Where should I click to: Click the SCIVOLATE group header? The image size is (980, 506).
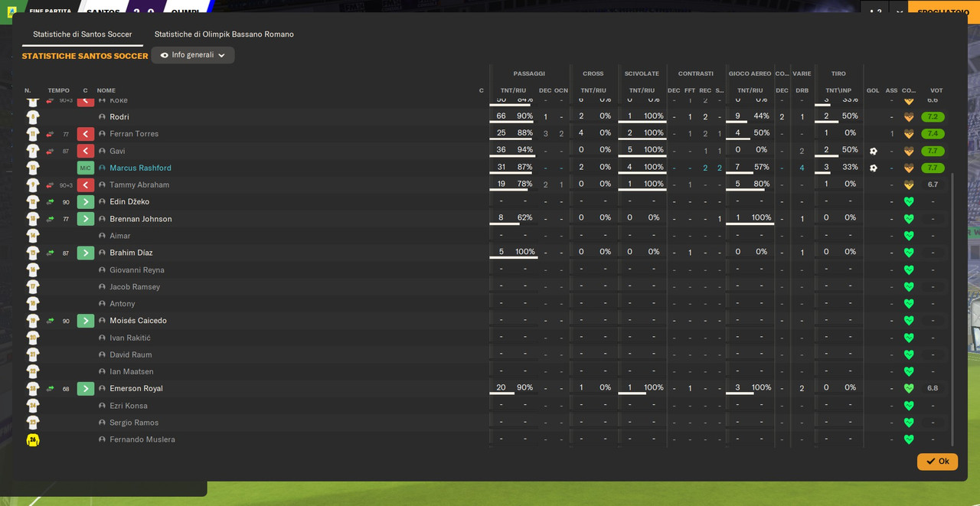tap(642, 73)
